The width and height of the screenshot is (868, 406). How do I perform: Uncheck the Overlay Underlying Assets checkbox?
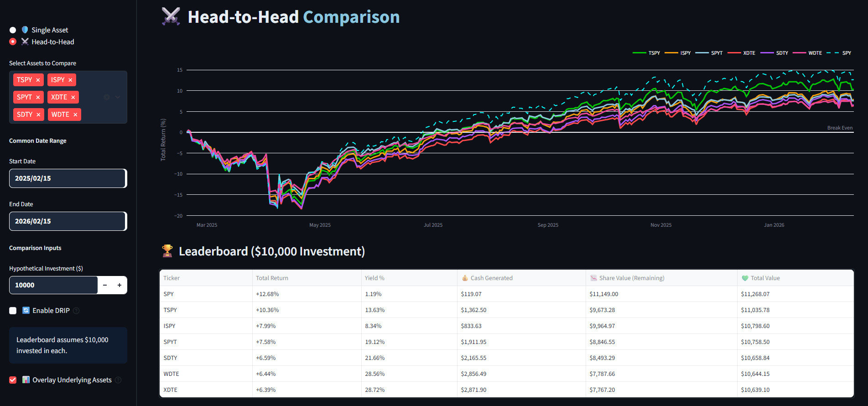coord(13,380)
